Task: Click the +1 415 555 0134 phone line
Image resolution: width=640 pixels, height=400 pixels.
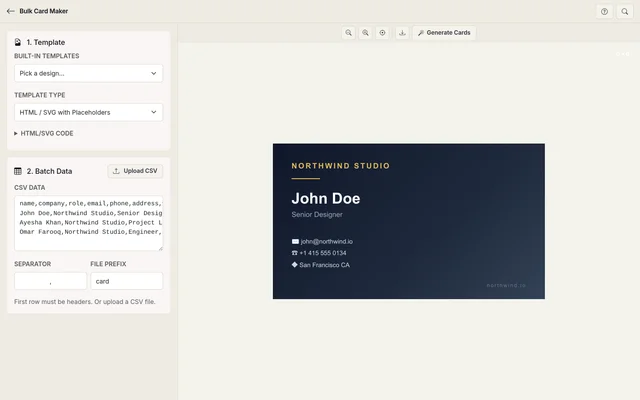Action: (319, 253)
